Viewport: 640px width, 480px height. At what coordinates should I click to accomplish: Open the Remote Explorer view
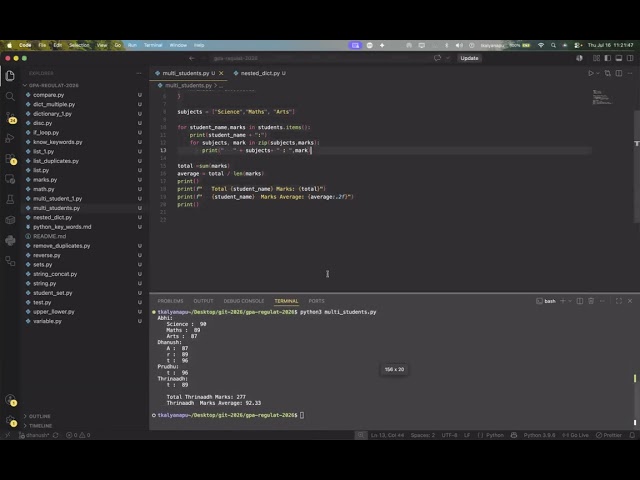click(x=10, y=179)
